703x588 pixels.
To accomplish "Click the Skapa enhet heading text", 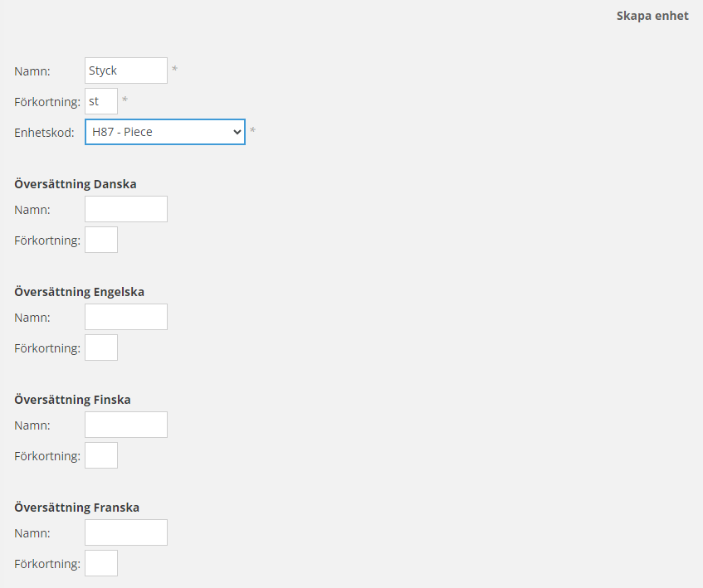I will [x=652, y=16].
